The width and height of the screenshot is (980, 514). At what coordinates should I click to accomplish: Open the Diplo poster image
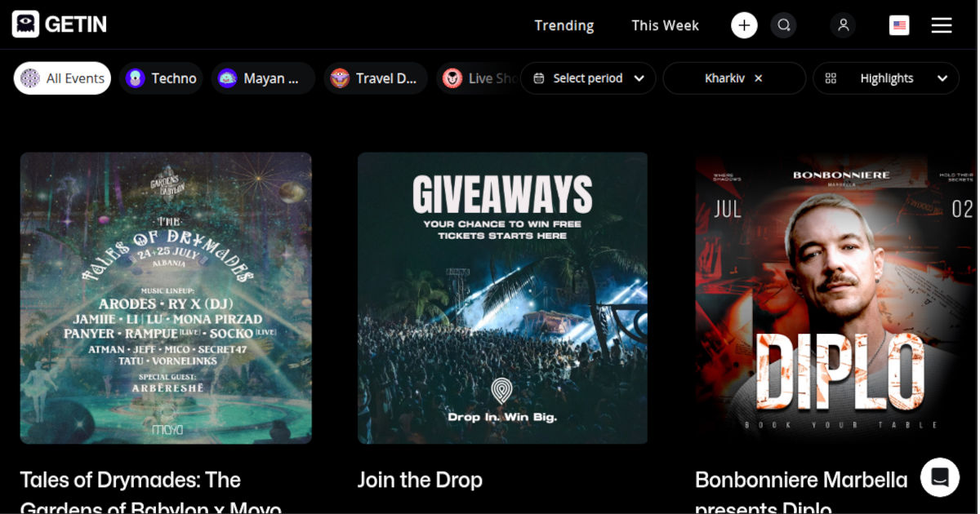[835, 298]
